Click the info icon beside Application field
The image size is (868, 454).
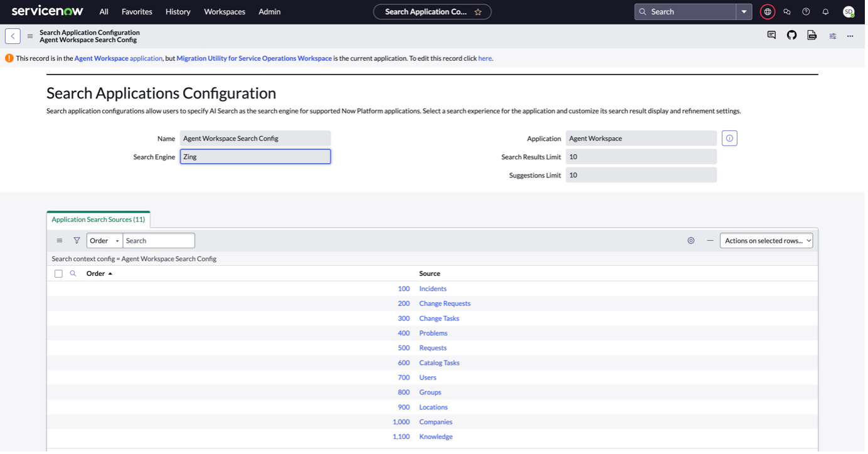[732, 139]
